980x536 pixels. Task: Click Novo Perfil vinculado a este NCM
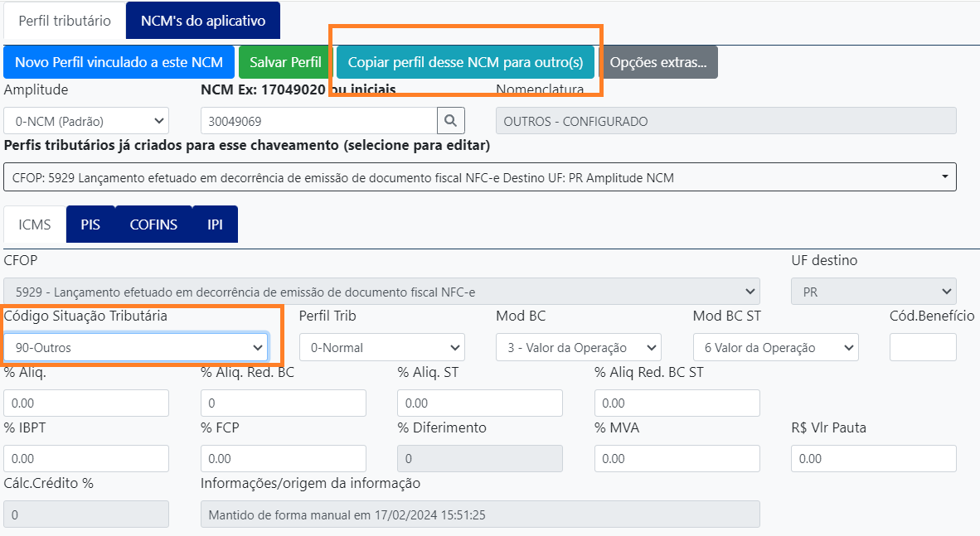119,62
